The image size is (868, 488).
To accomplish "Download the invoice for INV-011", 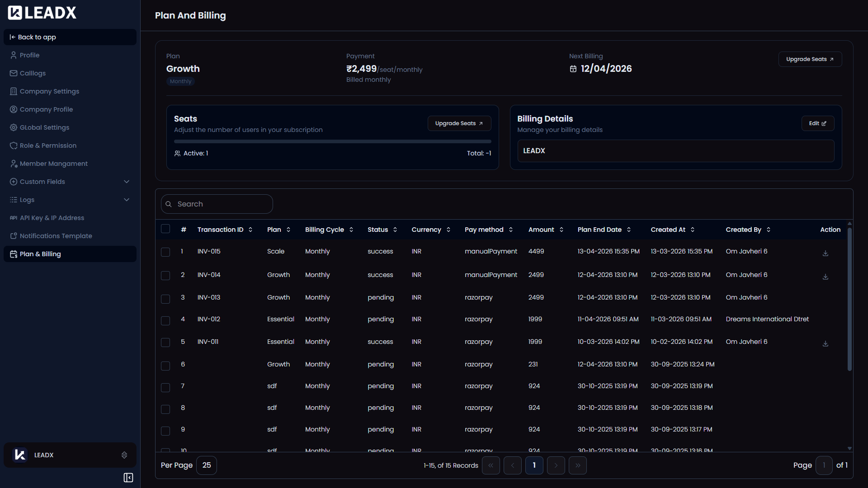I will (x=825, y=343).
